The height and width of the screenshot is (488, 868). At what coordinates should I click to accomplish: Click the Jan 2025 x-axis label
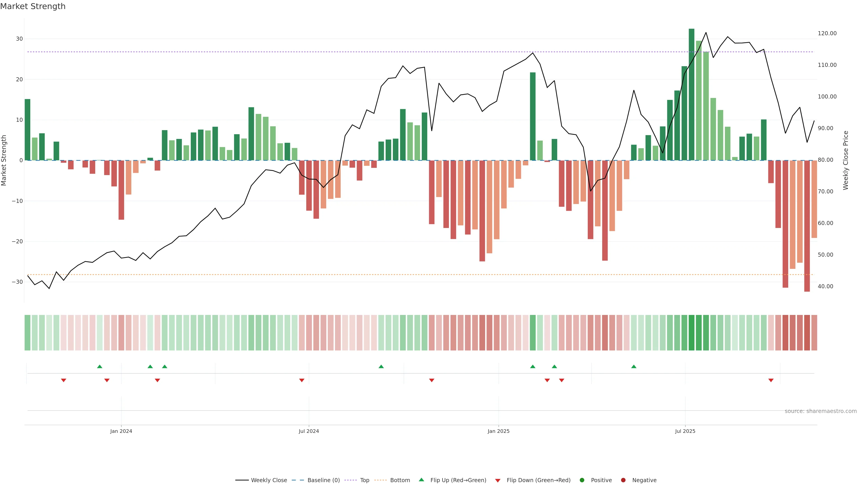point(498,431)
